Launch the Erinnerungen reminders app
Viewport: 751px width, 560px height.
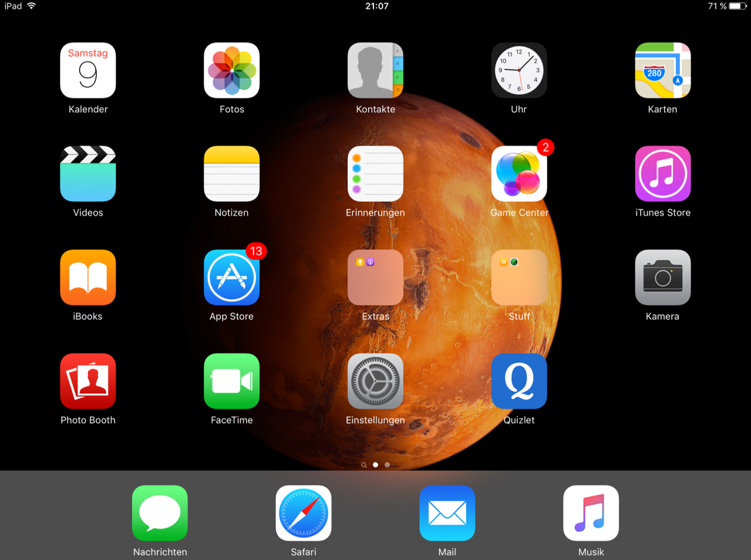click(375, 174)
